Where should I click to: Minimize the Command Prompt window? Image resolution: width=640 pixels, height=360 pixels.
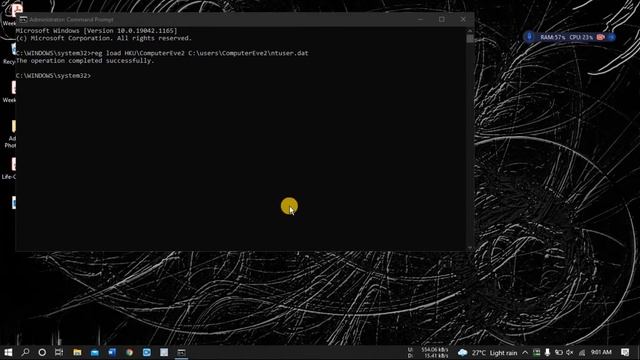pyautogui.click(x=420, y=19)
